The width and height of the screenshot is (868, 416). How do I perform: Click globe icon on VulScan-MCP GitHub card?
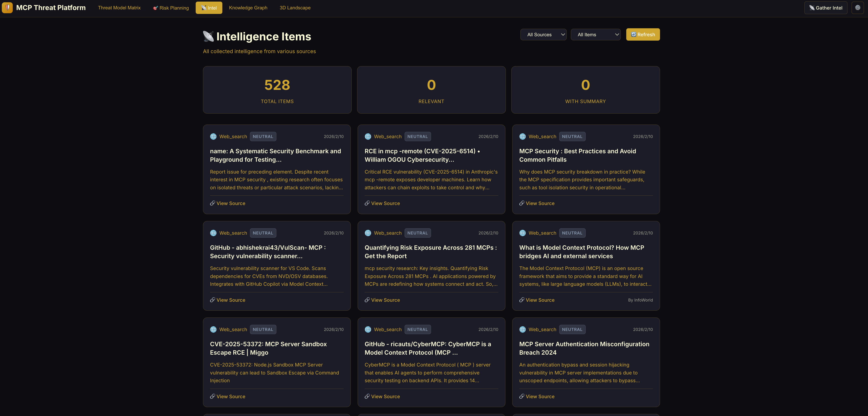coord(213,233)
